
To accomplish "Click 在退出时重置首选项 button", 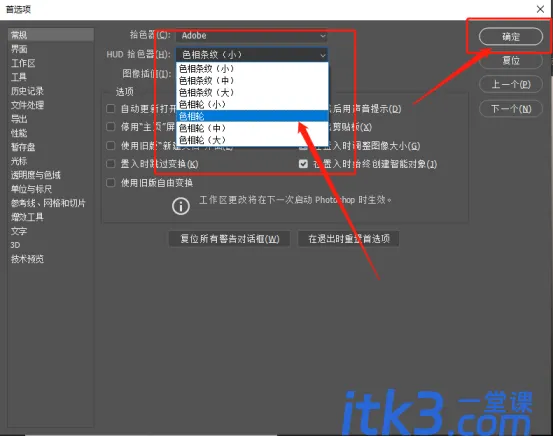I will pyautogui.click(x=349, y=239).
